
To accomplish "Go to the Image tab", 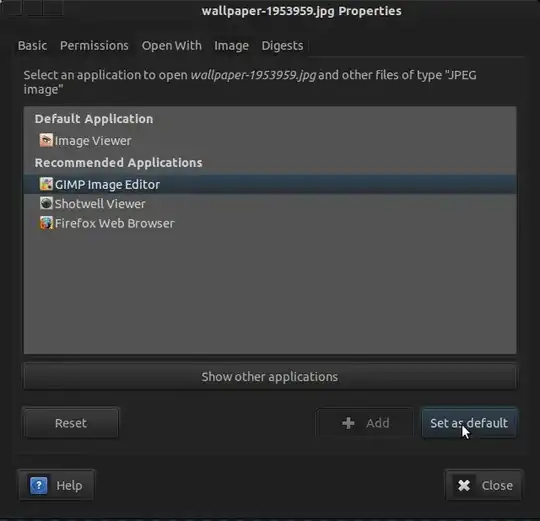I will click(x=231, y=45).
